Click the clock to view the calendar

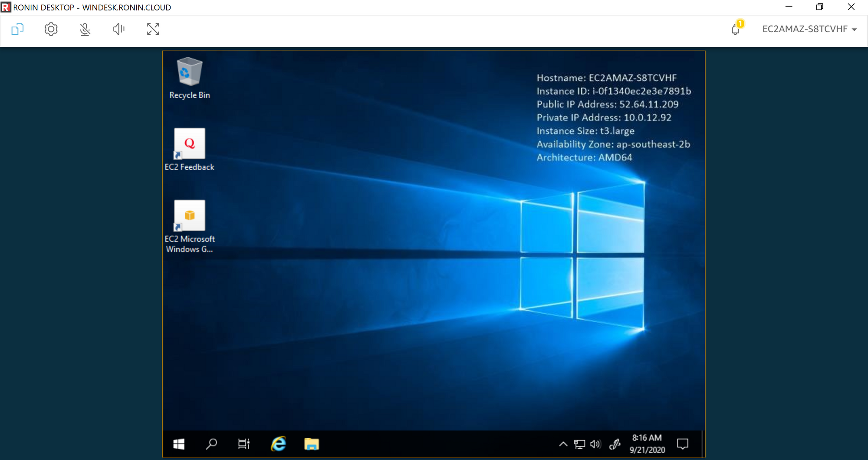point(646,444)
